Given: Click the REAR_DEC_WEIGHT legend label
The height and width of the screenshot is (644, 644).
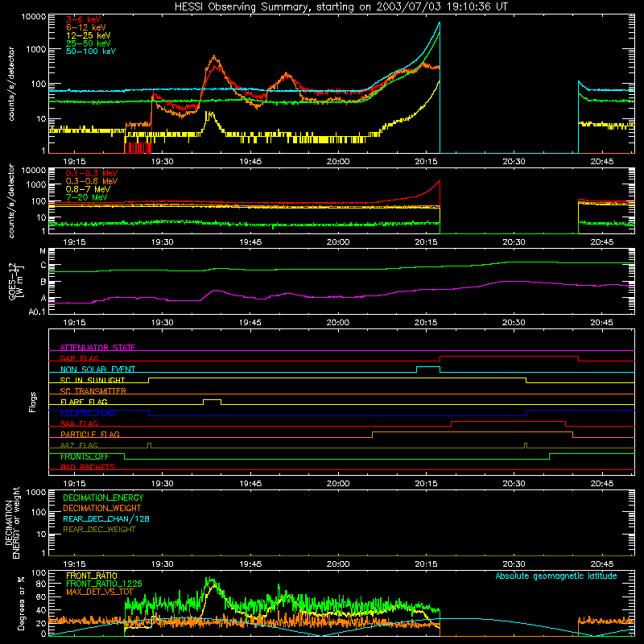Looking at the screenshot, I should (99, 530).
